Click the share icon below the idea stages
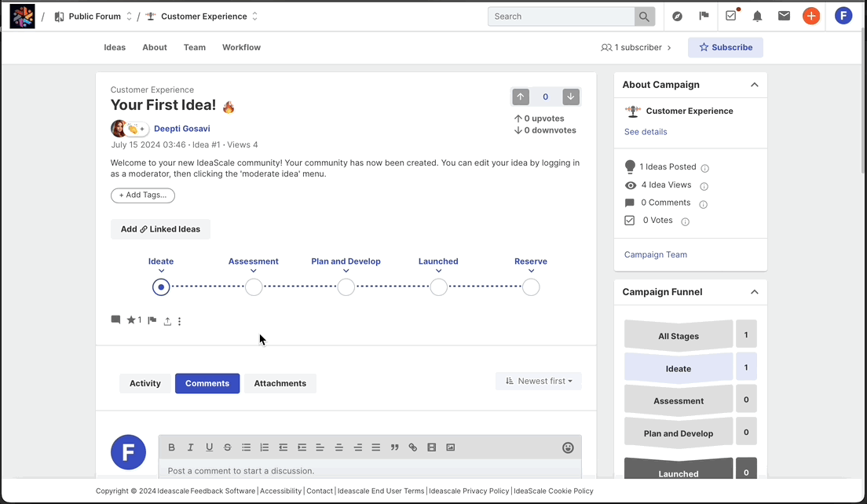 click(167, 320)
